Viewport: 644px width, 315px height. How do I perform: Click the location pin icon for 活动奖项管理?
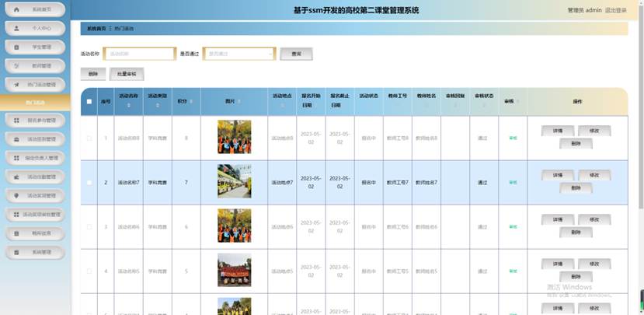tap(16, 196)
